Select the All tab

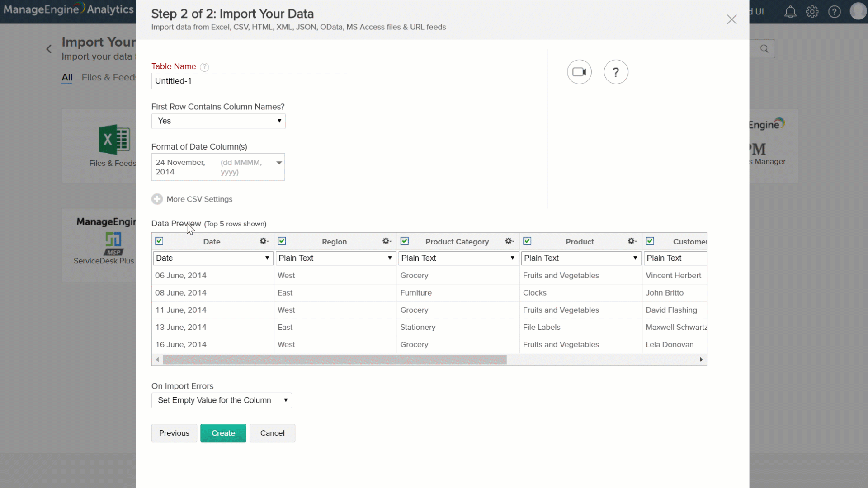[67, 77]
